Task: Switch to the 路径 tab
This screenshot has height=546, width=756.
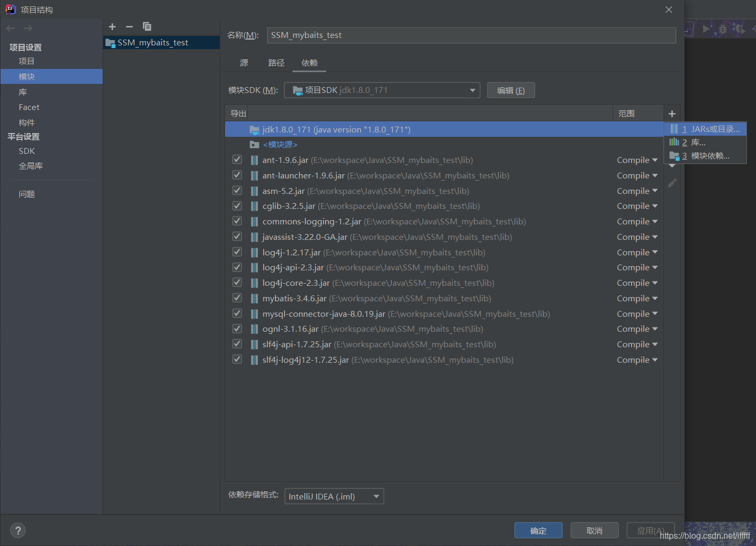Action: pos(276,63)
